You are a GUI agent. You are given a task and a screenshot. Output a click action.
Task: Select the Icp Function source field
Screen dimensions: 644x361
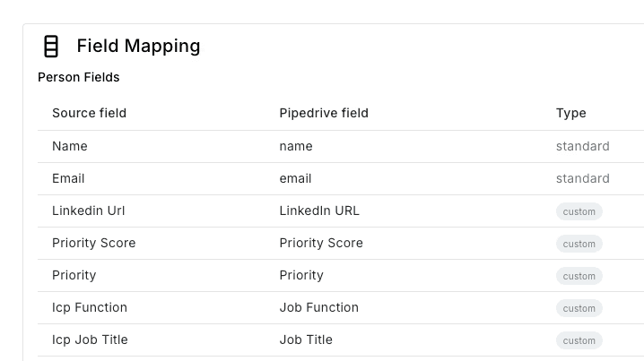[x=90, y=307]
